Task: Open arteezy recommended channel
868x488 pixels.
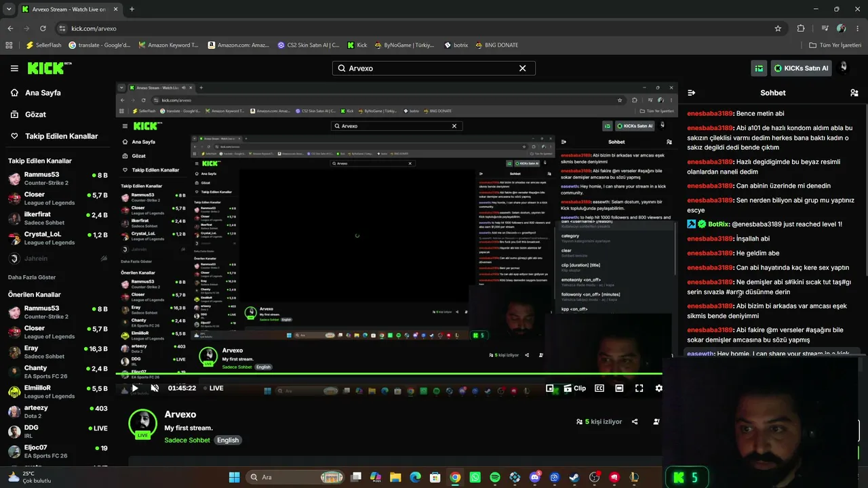Action: click(x=58, y=411)
